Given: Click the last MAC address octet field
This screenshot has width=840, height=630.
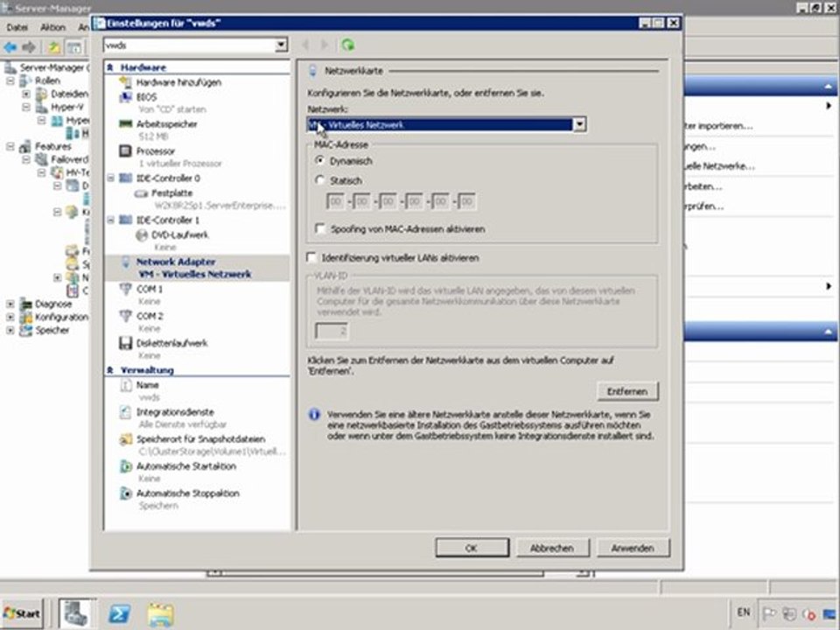Looking at the screenshot, I should 466,202.
